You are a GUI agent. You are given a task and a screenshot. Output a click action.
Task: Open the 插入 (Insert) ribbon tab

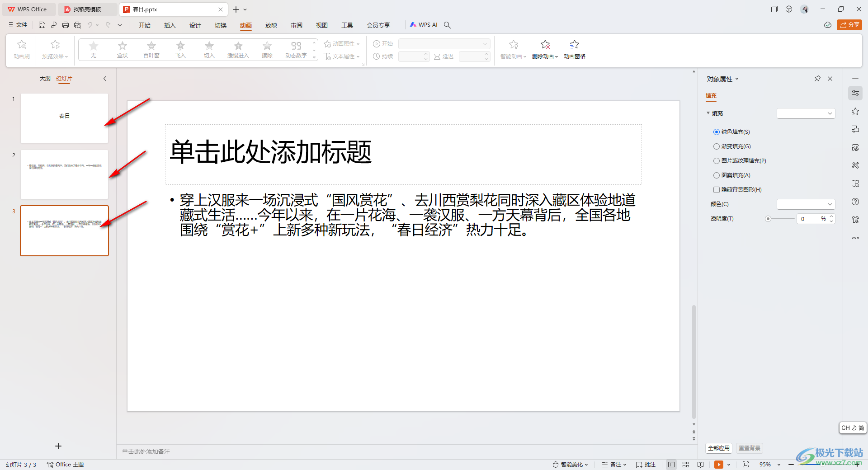pos(170,25)
